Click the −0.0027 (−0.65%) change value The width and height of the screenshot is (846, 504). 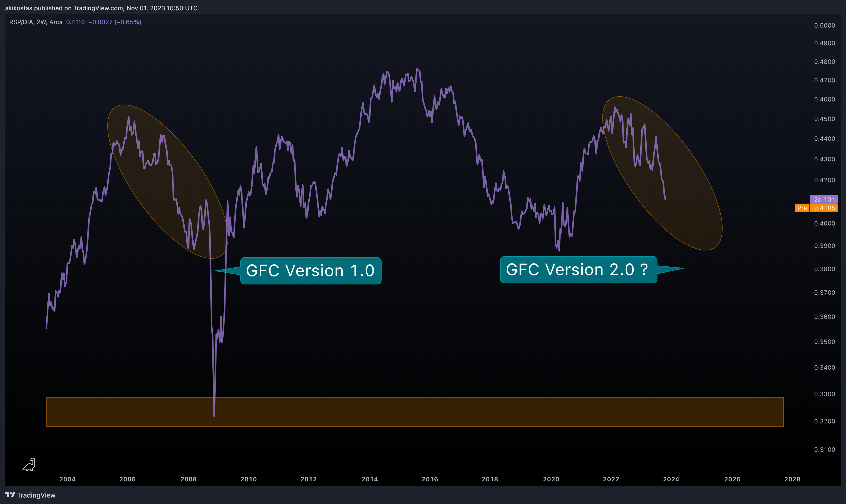click(115, 22)
